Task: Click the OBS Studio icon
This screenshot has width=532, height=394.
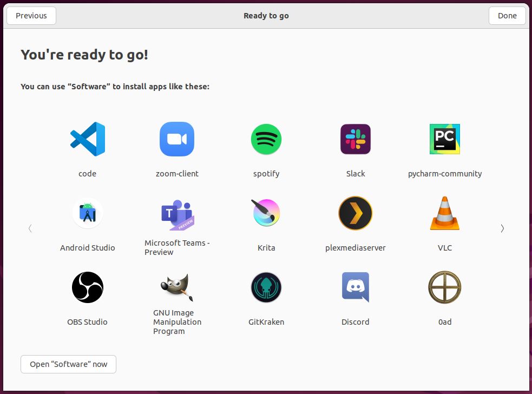Action: [x=88, y=287]
